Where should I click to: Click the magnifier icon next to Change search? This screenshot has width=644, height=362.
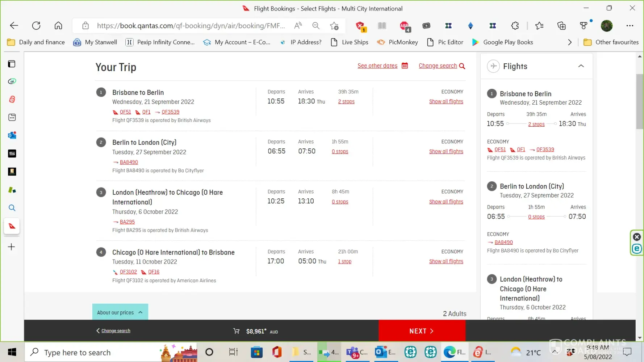(462, 66)
